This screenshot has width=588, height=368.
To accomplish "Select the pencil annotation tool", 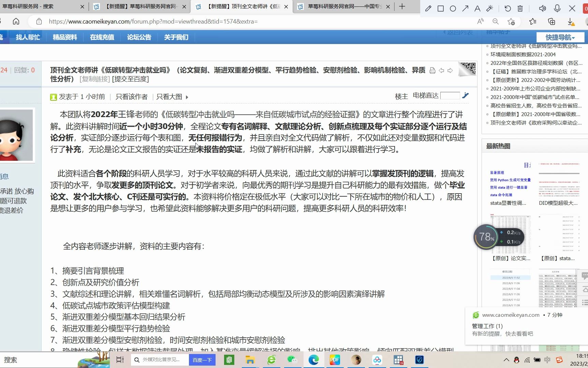I will point(428,9).
